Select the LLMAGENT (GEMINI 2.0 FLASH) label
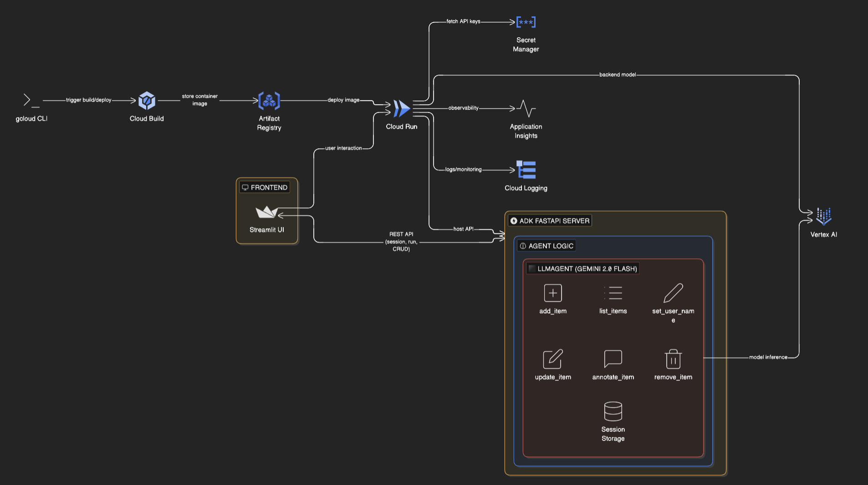 point(583,268)
